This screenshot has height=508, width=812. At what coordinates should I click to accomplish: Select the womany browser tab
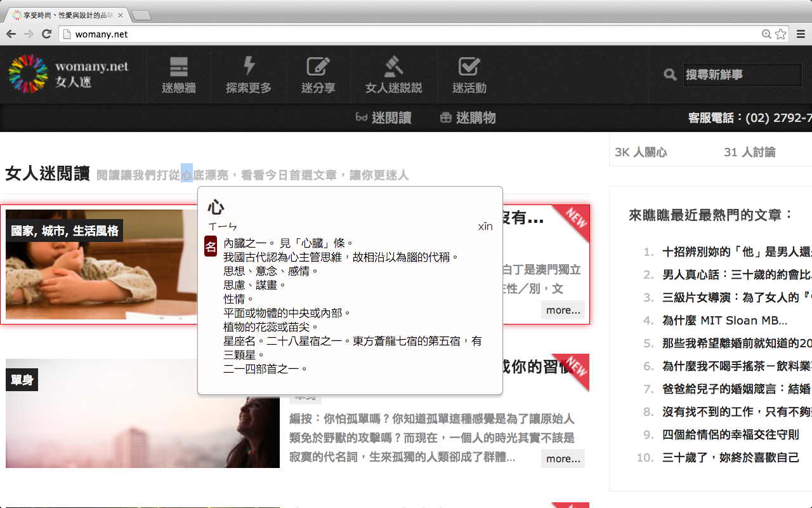coord(67,15)
